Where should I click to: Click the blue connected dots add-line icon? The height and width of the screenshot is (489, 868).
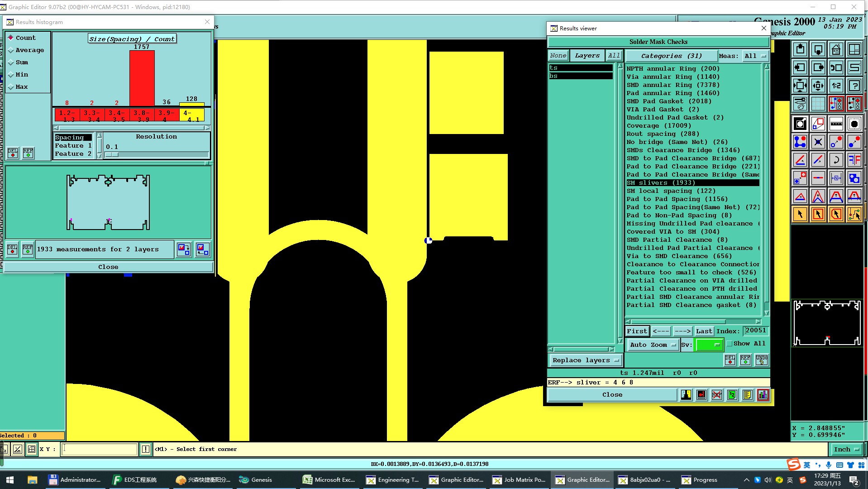(x=800, y=142)
